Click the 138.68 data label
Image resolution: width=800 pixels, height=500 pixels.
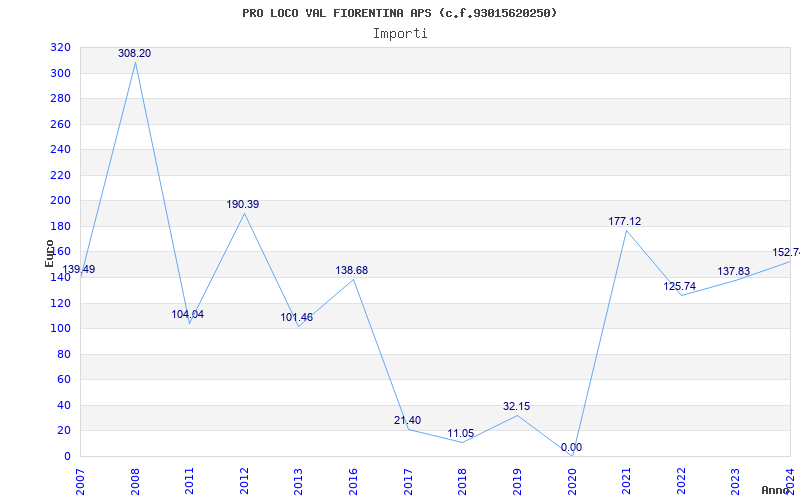coord(352,270)
